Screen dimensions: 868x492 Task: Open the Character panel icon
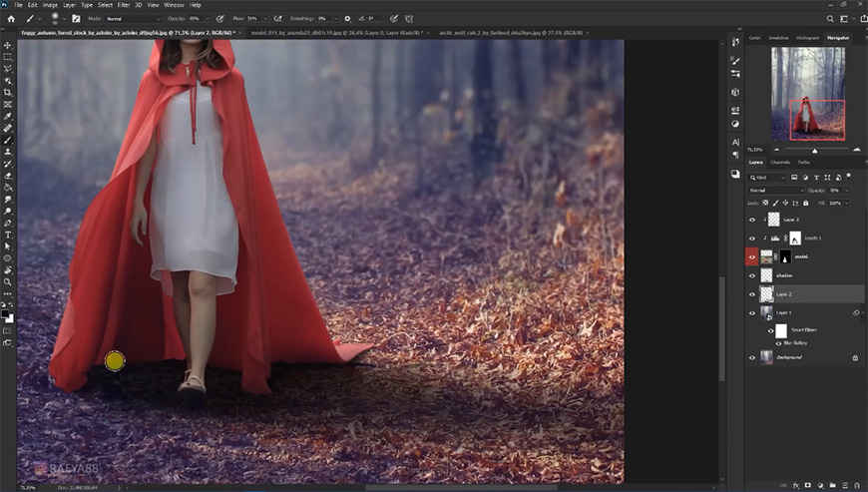pos(735,143)
